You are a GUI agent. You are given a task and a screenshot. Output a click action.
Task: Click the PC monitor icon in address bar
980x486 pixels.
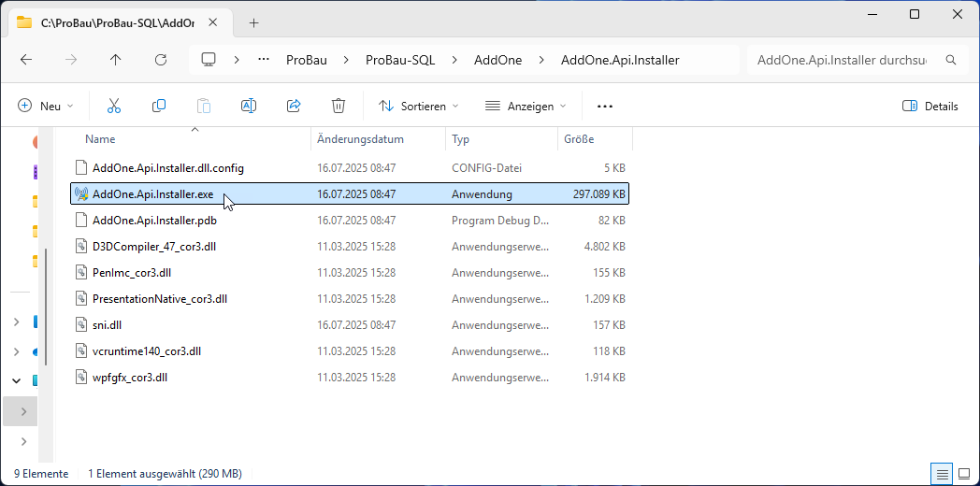[x=209, y=59]
